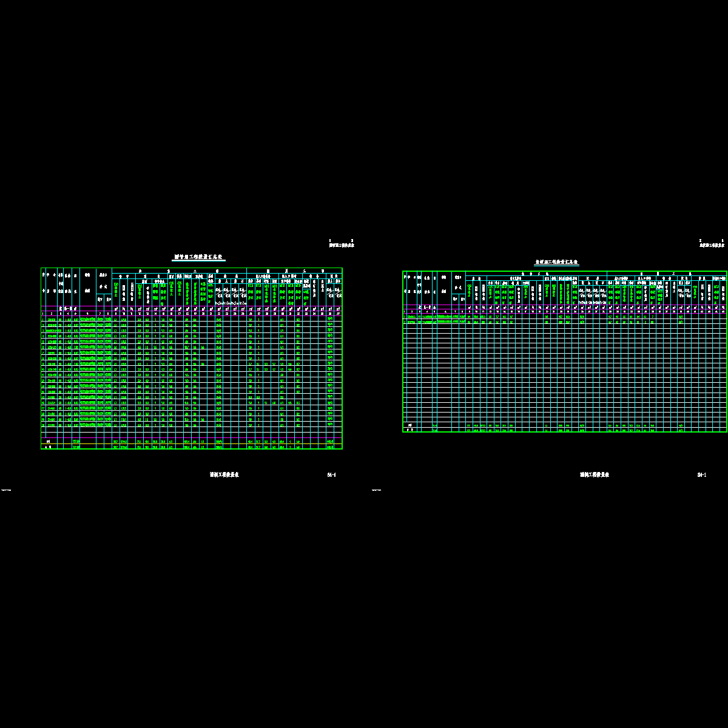
Task: Click the small header label above the right table
Action: pos(712,245)
